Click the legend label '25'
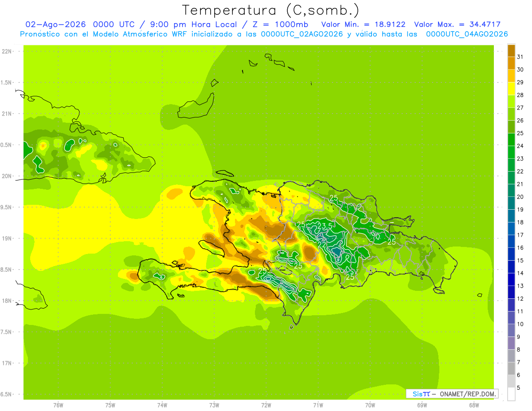The image size is (532, 411). [x=520, y=133]
